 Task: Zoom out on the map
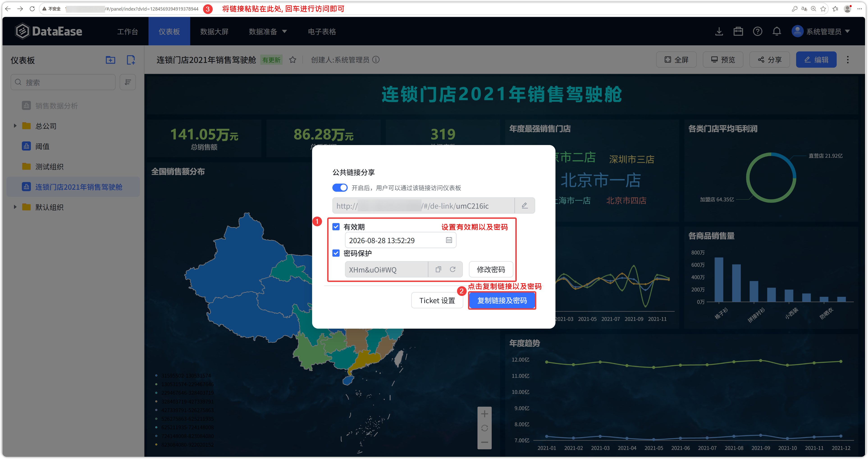[x=484, y=442]
